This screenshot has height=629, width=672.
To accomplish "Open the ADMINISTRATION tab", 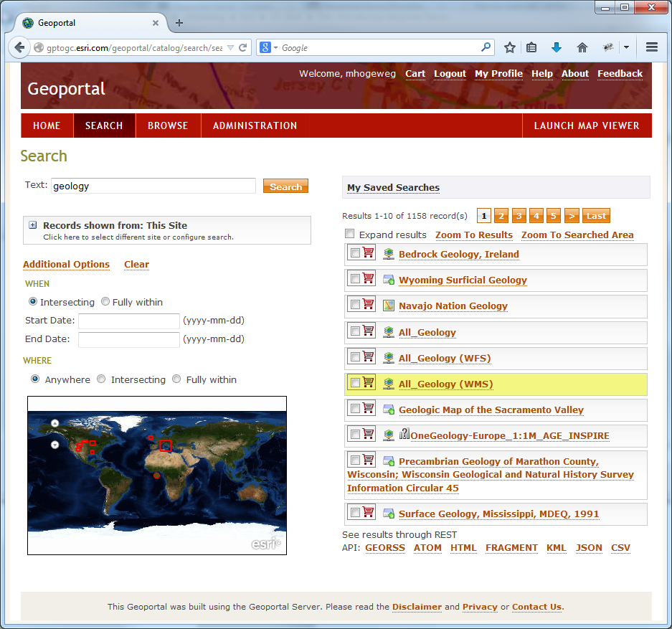I will pyautogui.click(x=255, y=126).
